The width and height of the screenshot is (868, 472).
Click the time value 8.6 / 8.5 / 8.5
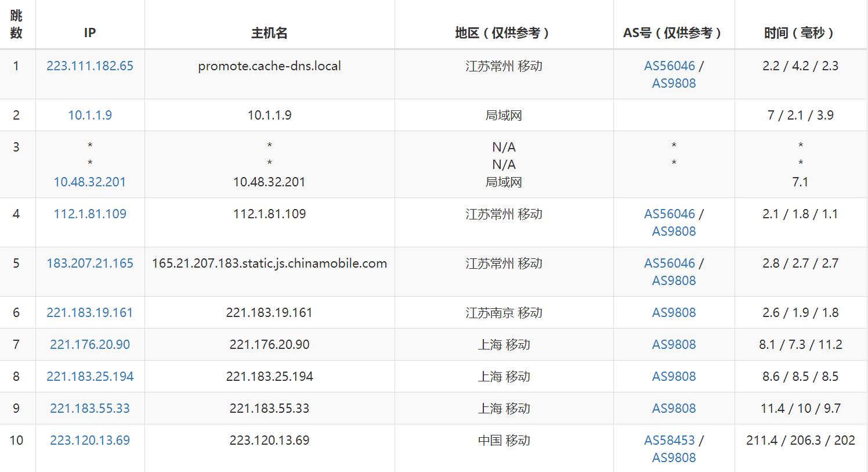point(800,376)
